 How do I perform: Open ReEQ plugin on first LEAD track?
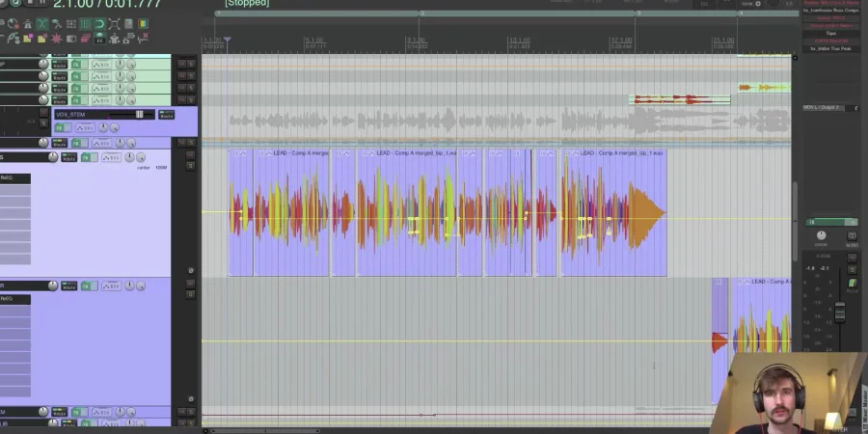click(x=14, y=177)
